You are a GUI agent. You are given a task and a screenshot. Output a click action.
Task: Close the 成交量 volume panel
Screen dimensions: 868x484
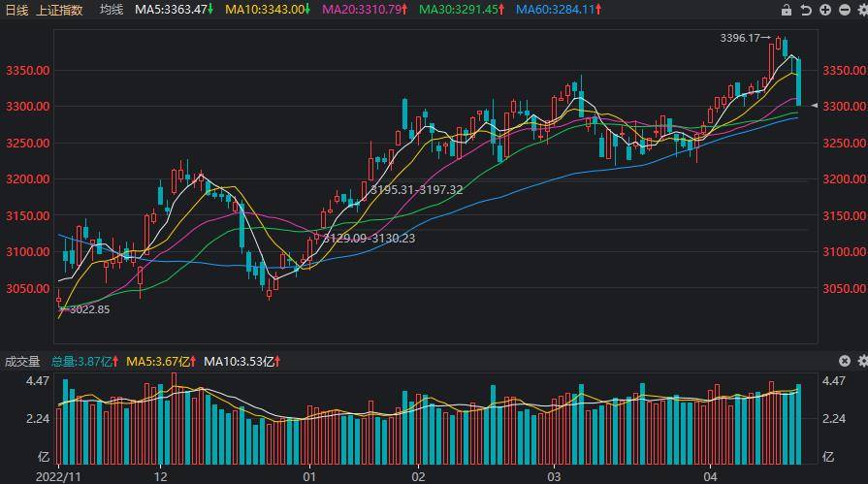[x=844, y=361]
